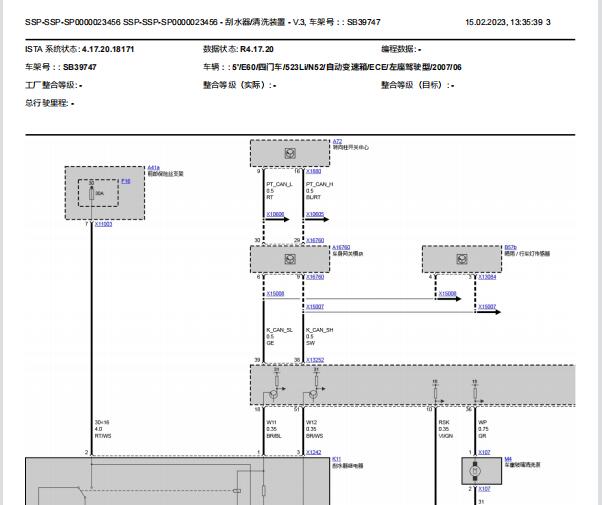
Task: Open X15008 link below A16760 module
Action: click(x=275, y=294)
